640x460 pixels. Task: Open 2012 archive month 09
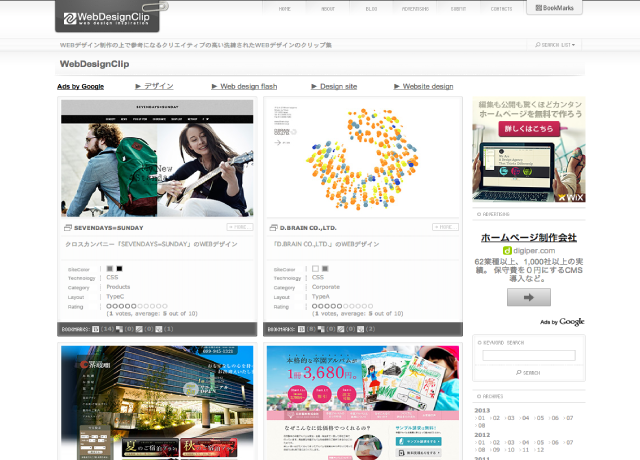click(496, 450)
